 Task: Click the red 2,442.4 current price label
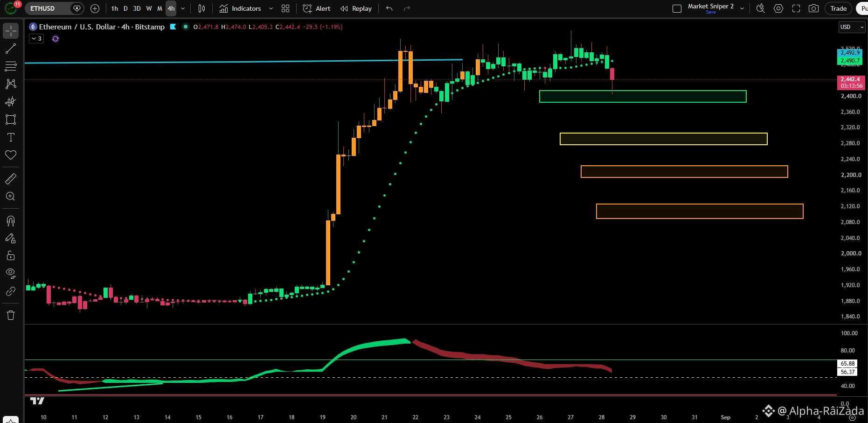(x=851, y=83)
